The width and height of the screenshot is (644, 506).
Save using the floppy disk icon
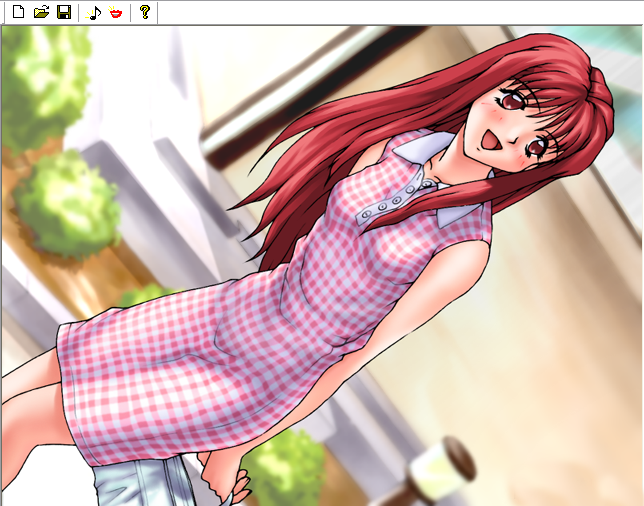[63, 13]
